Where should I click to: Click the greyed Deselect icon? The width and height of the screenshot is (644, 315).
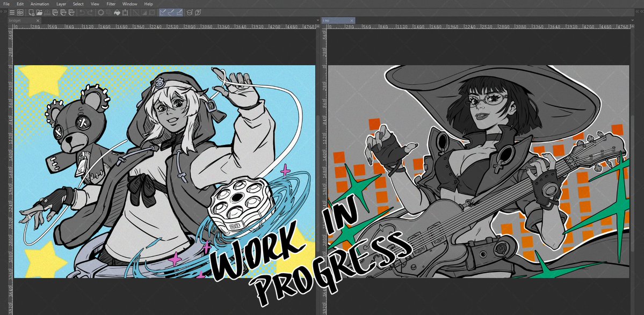(135, 13)
